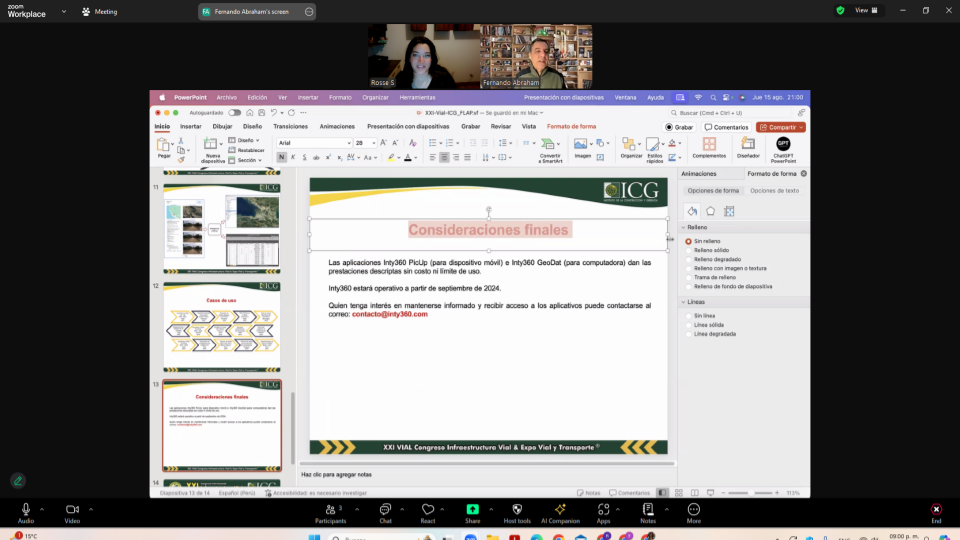Click the undo arrow in title bar
The height and width of the screenshot is (540, 960).
click(274, 113)
